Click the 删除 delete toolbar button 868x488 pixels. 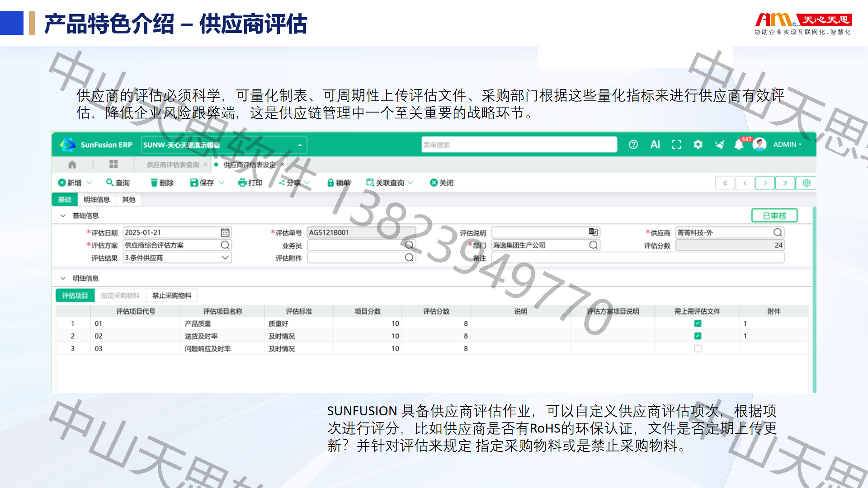(162, 183)
